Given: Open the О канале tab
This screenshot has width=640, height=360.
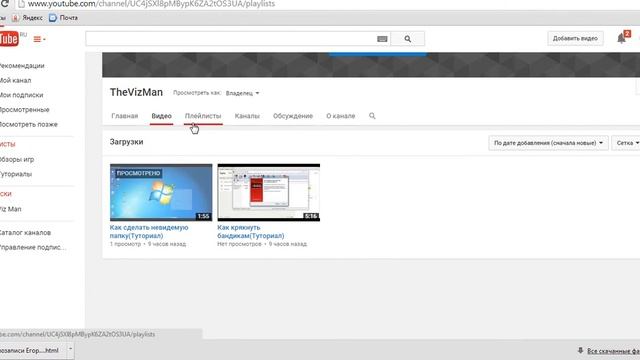Looking at the screenshot, I should pyautogui.click(x=340, y=116).
